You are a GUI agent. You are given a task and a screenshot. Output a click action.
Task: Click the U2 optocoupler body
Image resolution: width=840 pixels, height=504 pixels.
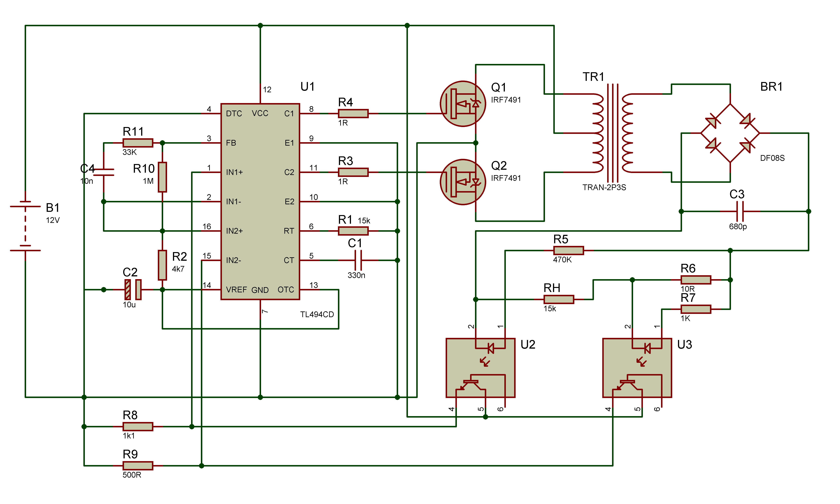(x=481, y=368)
